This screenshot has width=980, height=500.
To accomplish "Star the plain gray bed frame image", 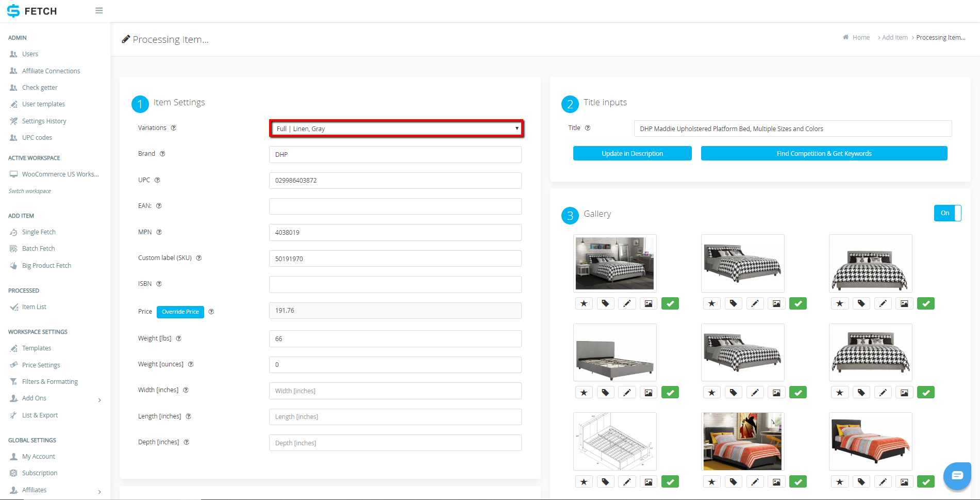I will (584, 393).
